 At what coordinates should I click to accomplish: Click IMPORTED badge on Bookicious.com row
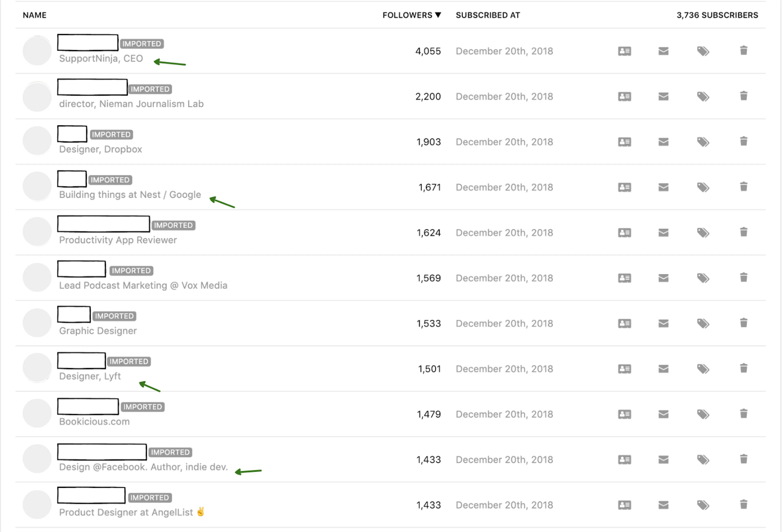[x=143, y=407]
